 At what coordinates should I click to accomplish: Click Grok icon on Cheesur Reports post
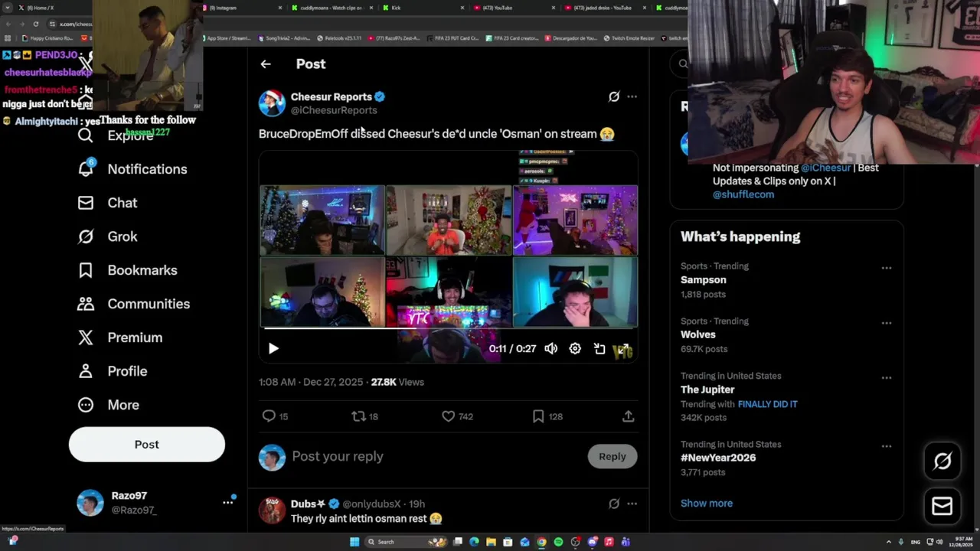(x=614, y=96)
